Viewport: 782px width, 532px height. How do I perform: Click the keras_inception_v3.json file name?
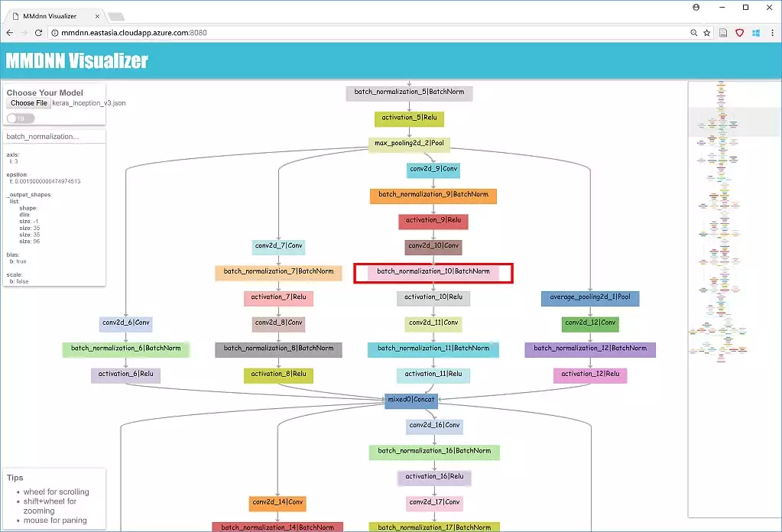point(89,103)
